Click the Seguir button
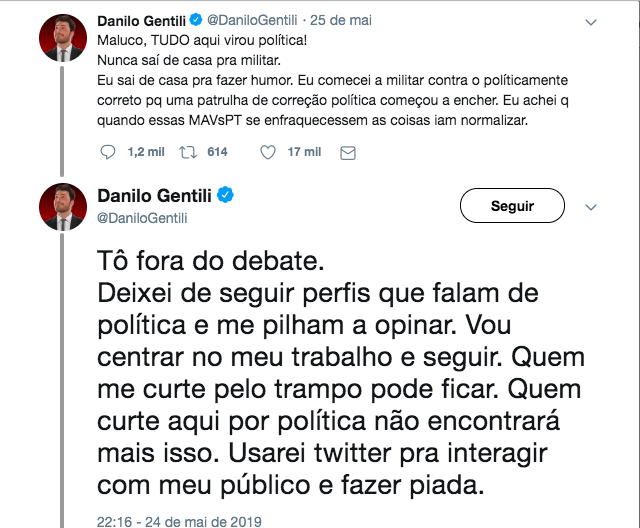 tap(512, 207)
